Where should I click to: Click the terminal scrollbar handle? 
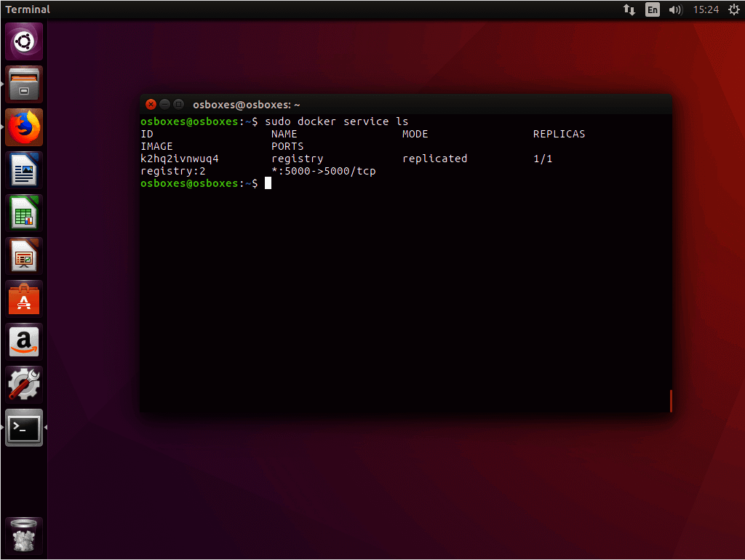pyautogui.click(x=670, y=401)
